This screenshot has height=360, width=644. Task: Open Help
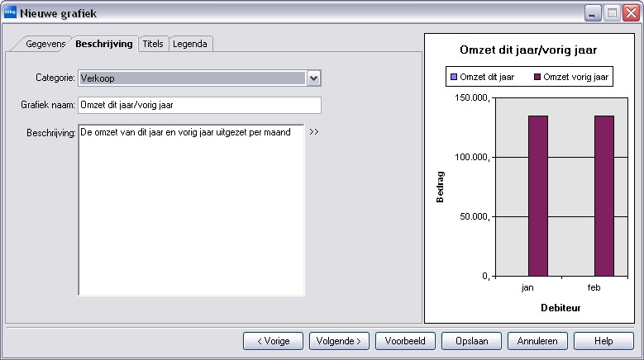603,341
